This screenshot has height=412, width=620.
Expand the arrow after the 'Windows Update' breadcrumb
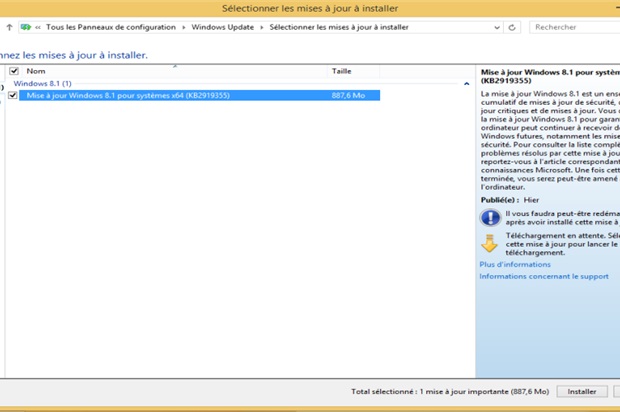tap(262, 28)
